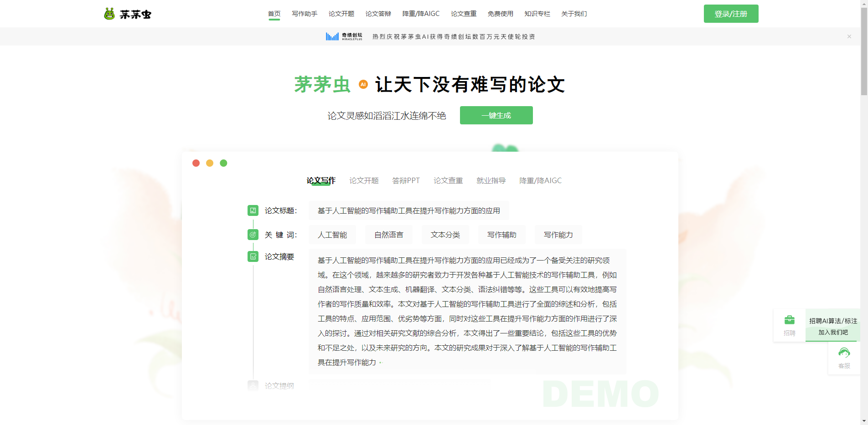Click the 关键词 green target icon

coord(253,235)
